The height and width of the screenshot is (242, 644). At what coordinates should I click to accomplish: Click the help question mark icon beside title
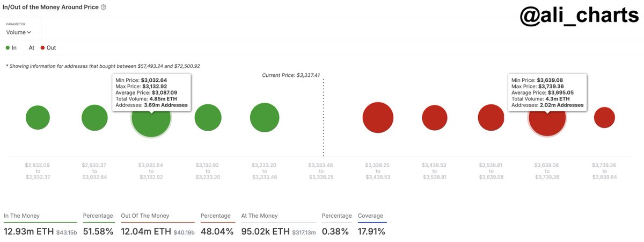coord(104,7)
